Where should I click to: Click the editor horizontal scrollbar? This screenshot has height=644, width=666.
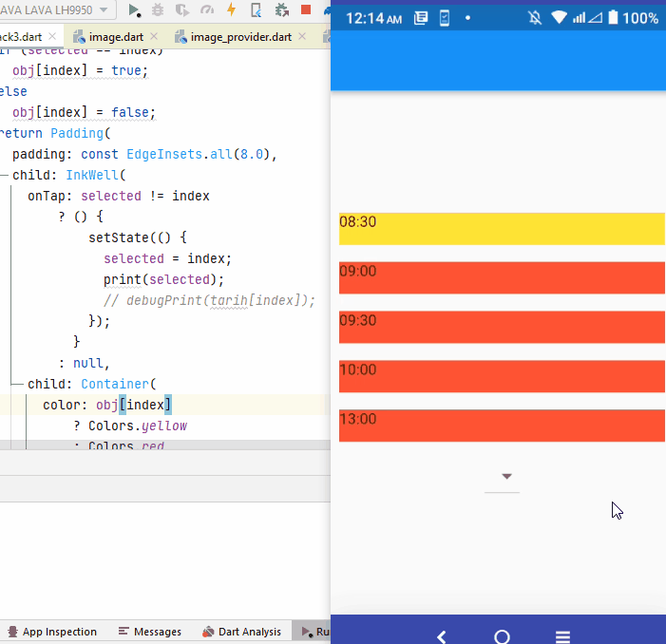coord(165,445)
